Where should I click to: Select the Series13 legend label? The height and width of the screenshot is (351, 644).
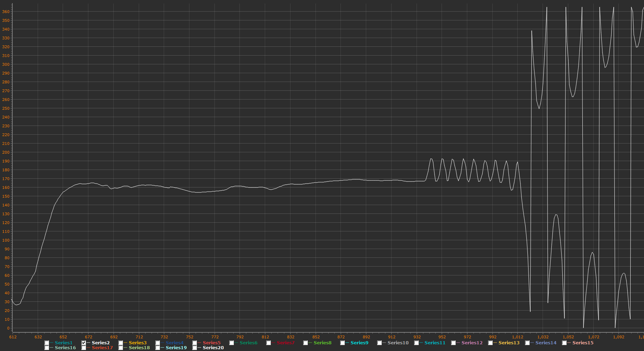509,343
